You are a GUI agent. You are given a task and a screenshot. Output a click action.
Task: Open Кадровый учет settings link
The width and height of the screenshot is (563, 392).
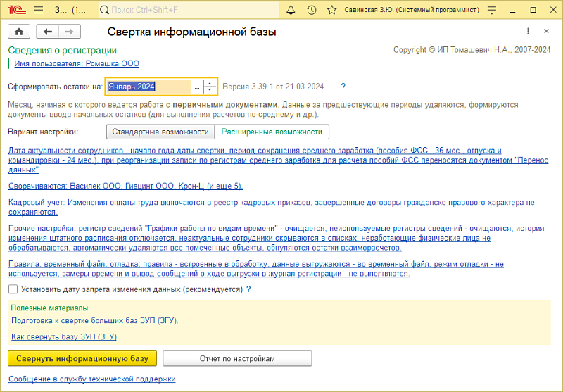click(272, 207)
